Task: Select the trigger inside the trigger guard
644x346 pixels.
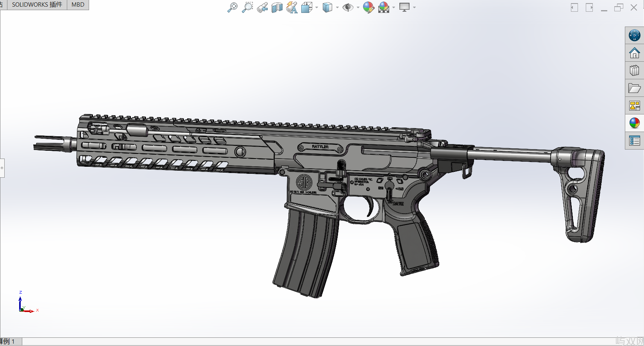Action: coord(370,207)
